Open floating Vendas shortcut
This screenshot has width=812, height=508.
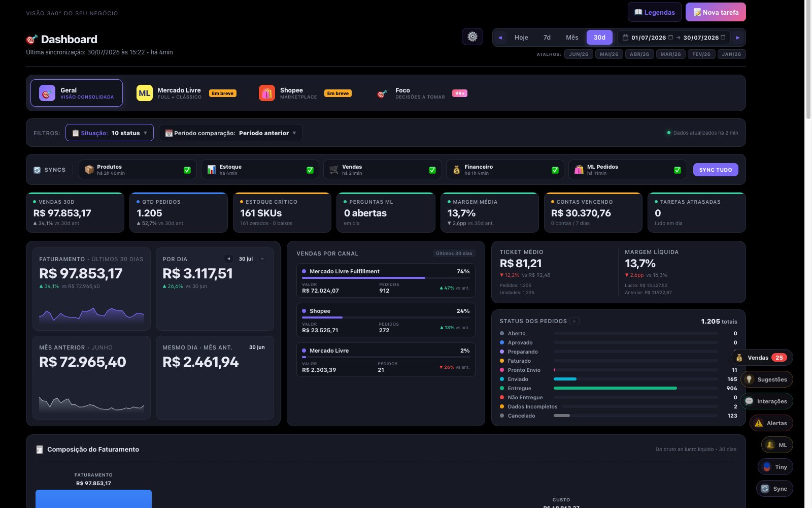click(x=762, y=358)
